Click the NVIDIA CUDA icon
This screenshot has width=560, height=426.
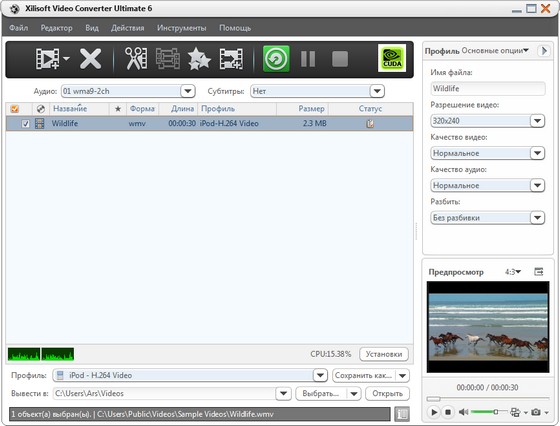point(392,58)
